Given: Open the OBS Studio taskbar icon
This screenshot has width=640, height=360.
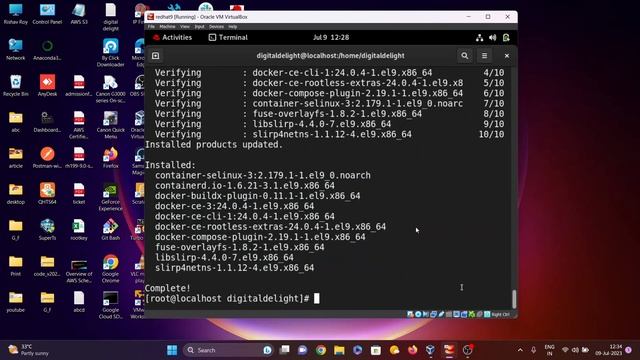Looking at the screenshot, I should [467, 350].
